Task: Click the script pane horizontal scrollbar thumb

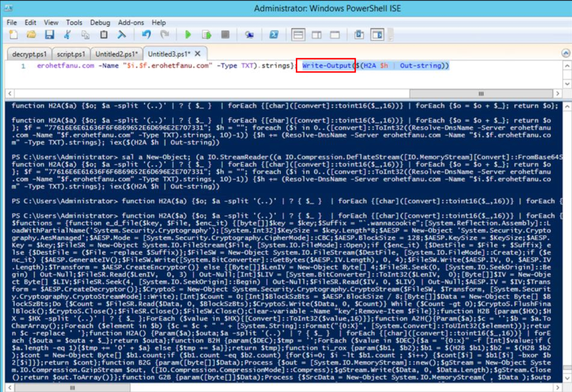Action: pyautogui.click(x=481, y=93)
